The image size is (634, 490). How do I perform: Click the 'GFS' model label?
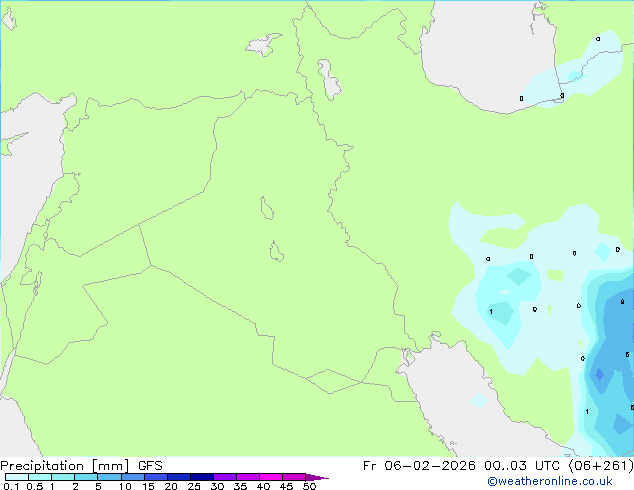pyautogui.click(x=150, y=466)
